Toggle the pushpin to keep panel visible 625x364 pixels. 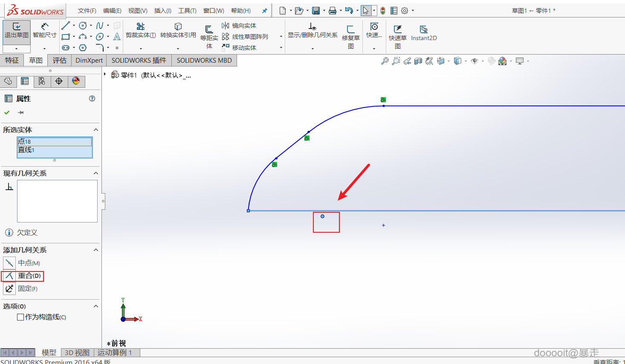click(20, 113)
